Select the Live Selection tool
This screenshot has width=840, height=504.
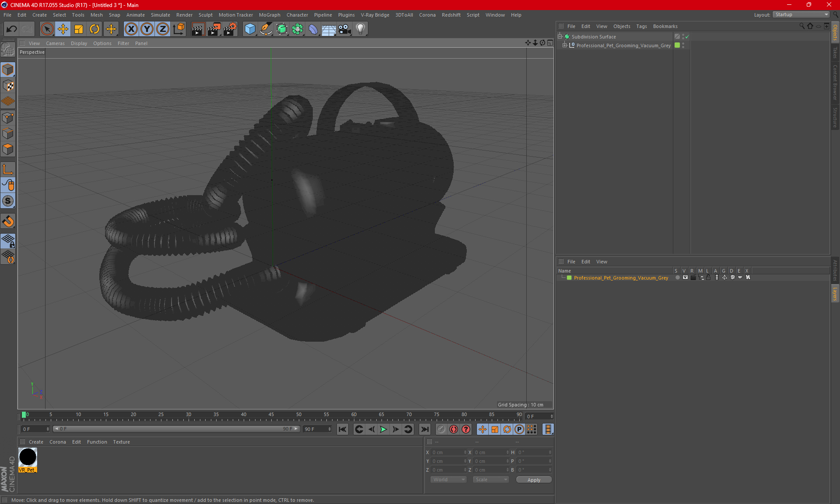[47, 29]
